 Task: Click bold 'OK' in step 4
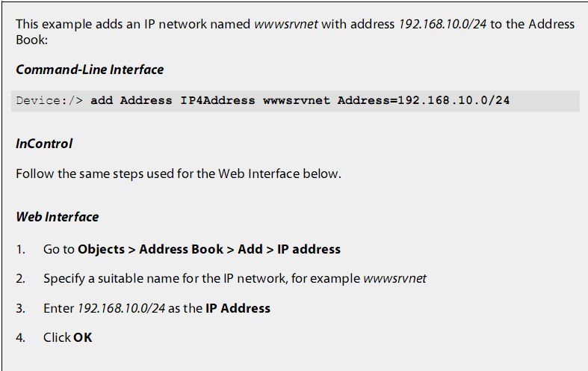click(82, 337)
